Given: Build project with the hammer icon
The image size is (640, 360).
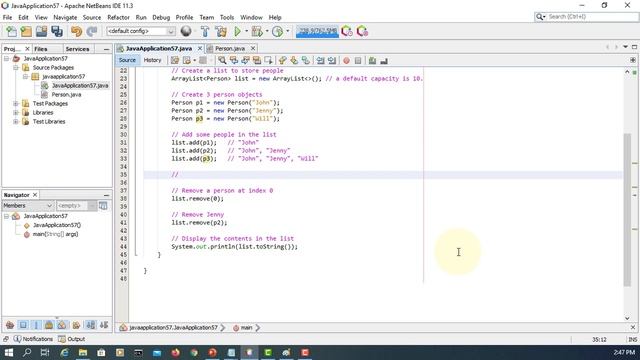Looking at the screenshot, I should pos(205,31).
